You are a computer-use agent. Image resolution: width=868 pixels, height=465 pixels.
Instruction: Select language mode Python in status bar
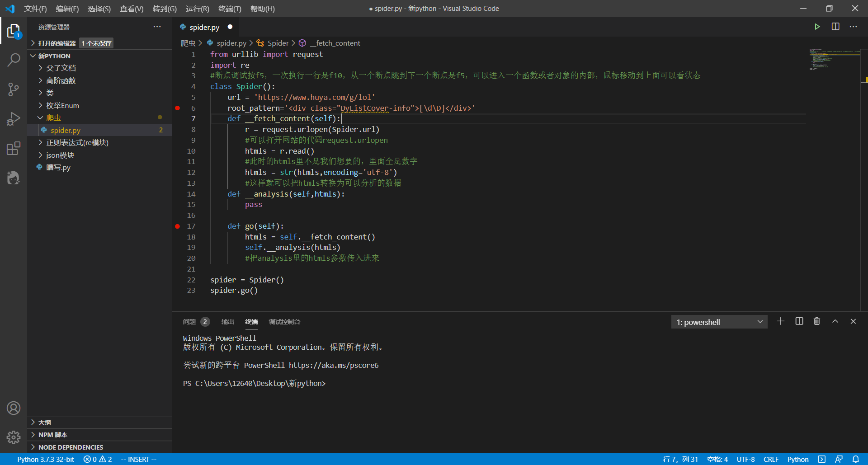pos(798,459)
